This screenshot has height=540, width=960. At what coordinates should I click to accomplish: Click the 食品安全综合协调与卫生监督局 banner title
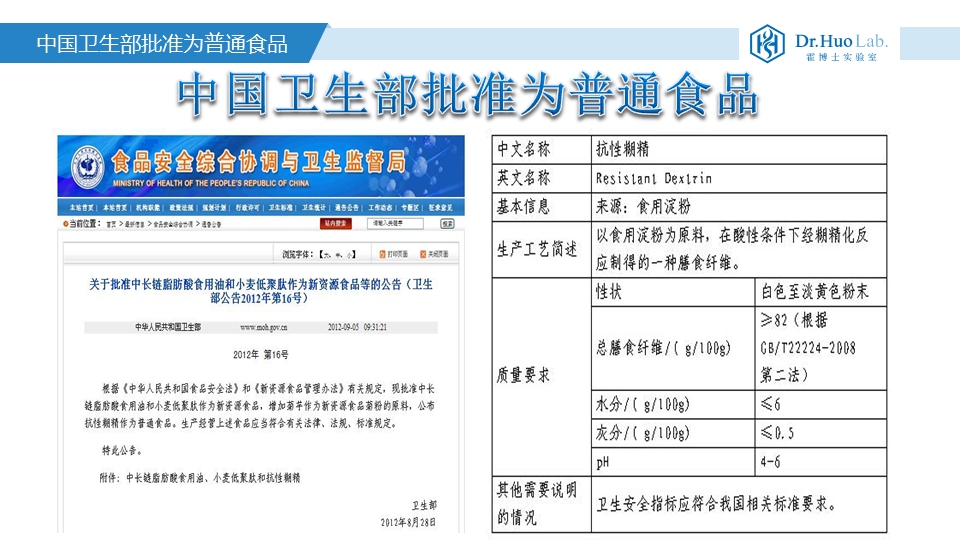(258, 162)
